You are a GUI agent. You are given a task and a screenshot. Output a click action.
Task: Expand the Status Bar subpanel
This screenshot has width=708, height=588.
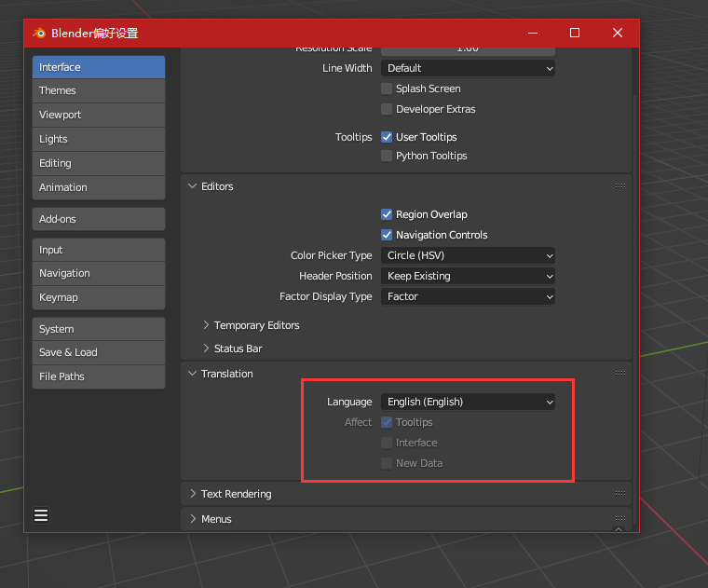point(206,349)
